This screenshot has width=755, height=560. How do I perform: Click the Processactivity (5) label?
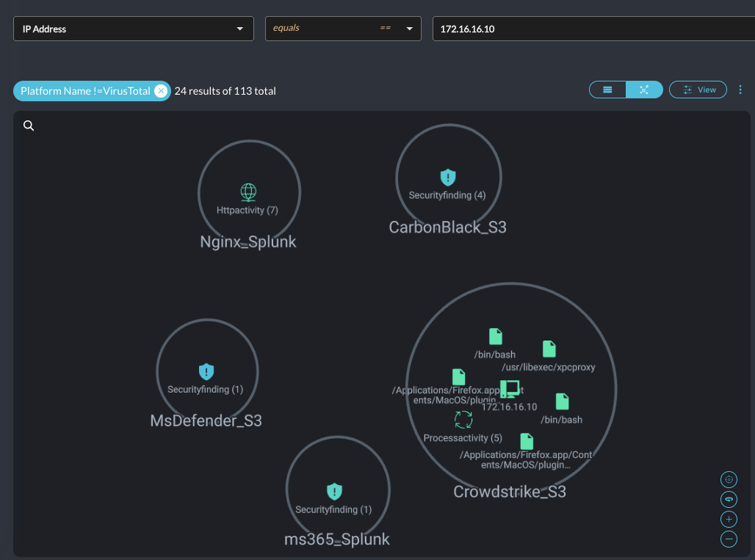463,438
